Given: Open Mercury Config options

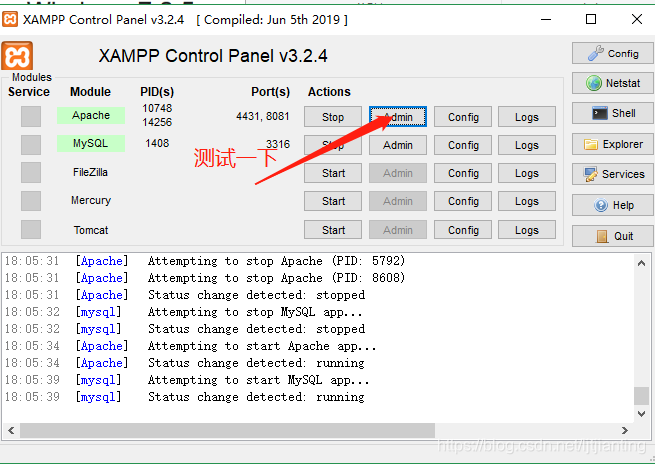Looking at the screenshot, I should (463, 201).
